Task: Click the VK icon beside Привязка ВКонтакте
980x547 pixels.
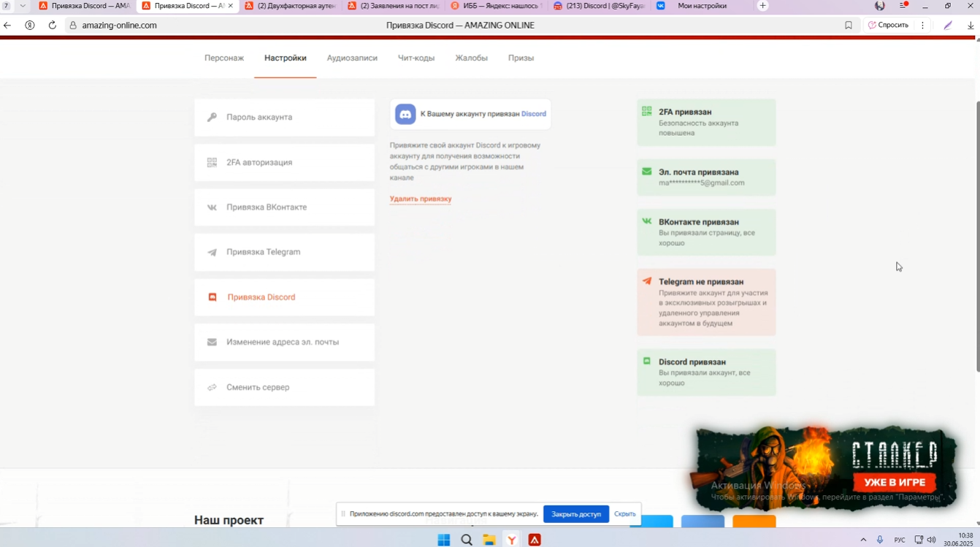Action: [x=212, y=207]
